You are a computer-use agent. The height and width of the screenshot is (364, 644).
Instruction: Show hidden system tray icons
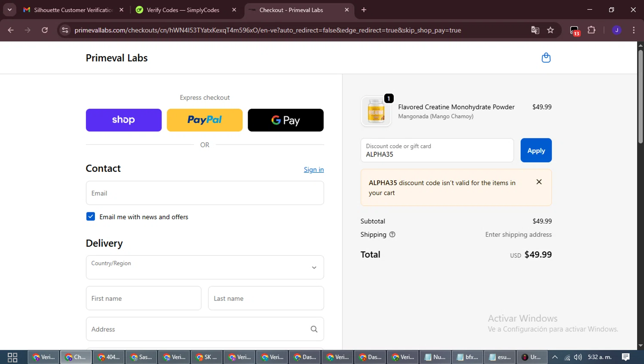[555, 357]
